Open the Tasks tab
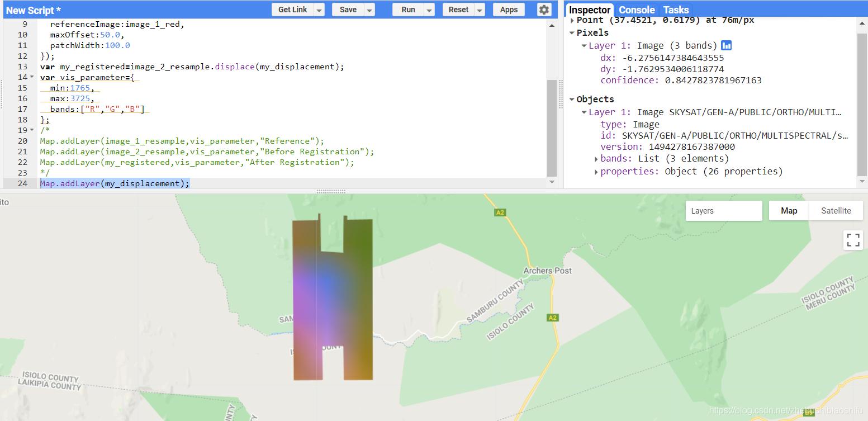 (676, 10)
